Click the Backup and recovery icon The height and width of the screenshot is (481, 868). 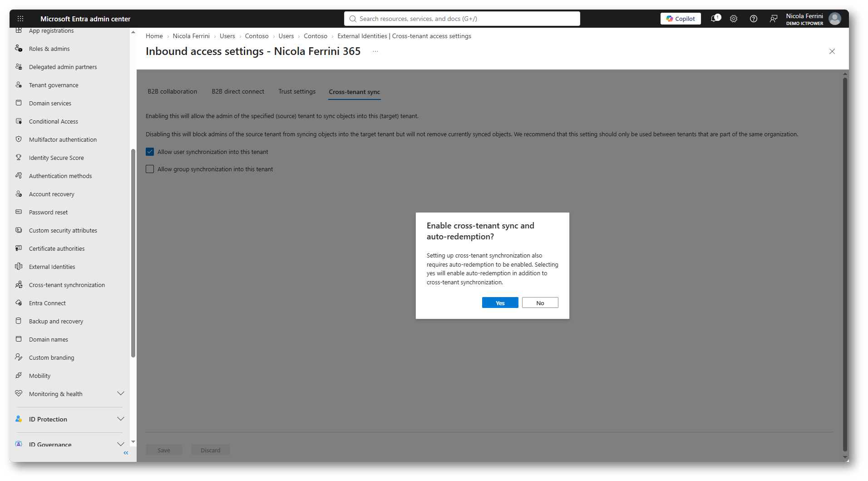19,321
